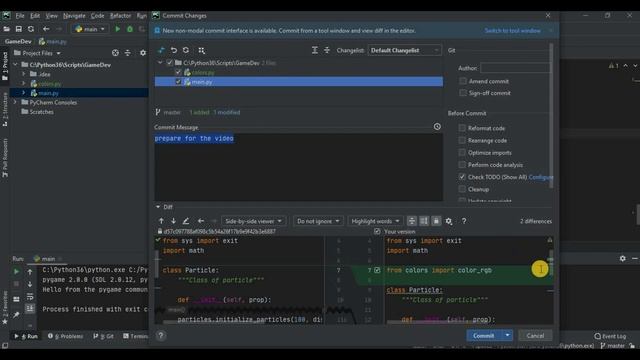Image resolution: width=640 pixels, height=360 pixels.
Task: Click the Show Diff icon in commit toolbar
Action: pyautogui.click(x=161, y=50)
